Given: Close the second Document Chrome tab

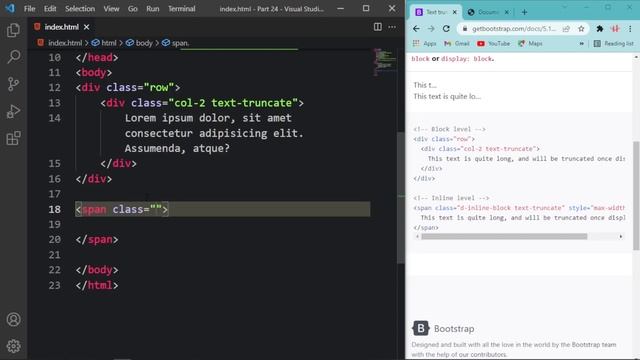Looking at the screenshot, I should 507,12.
